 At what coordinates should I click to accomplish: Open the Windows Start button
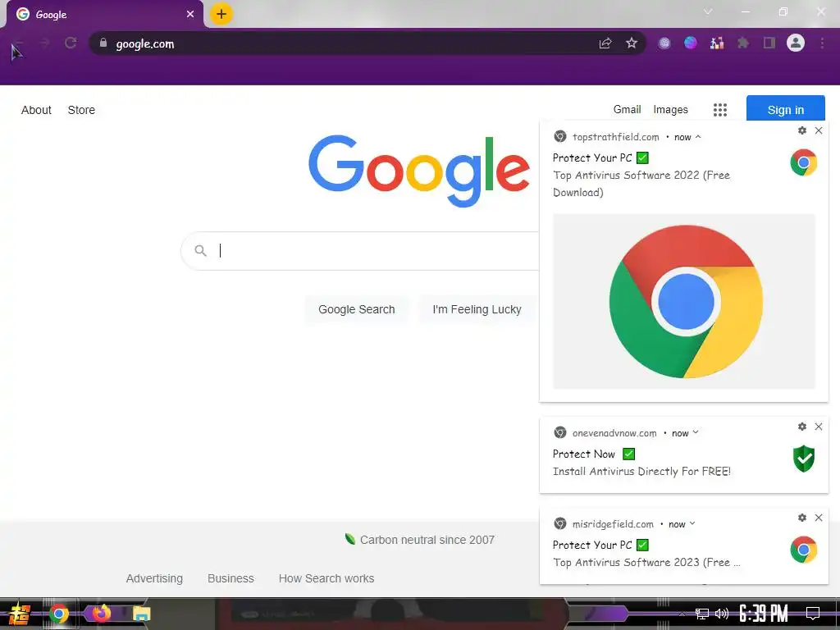[x=20, y=614]
